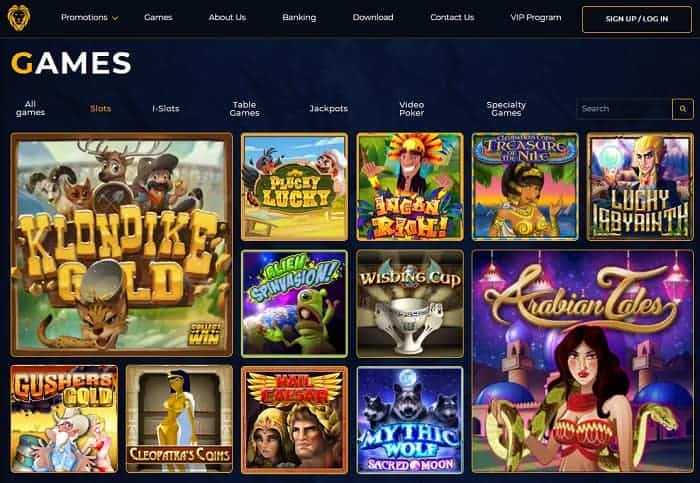The height and width of the screenshot is (483, 700).
Task: Launch the Plucky Lucky slot game
Action: click(294, 187)
